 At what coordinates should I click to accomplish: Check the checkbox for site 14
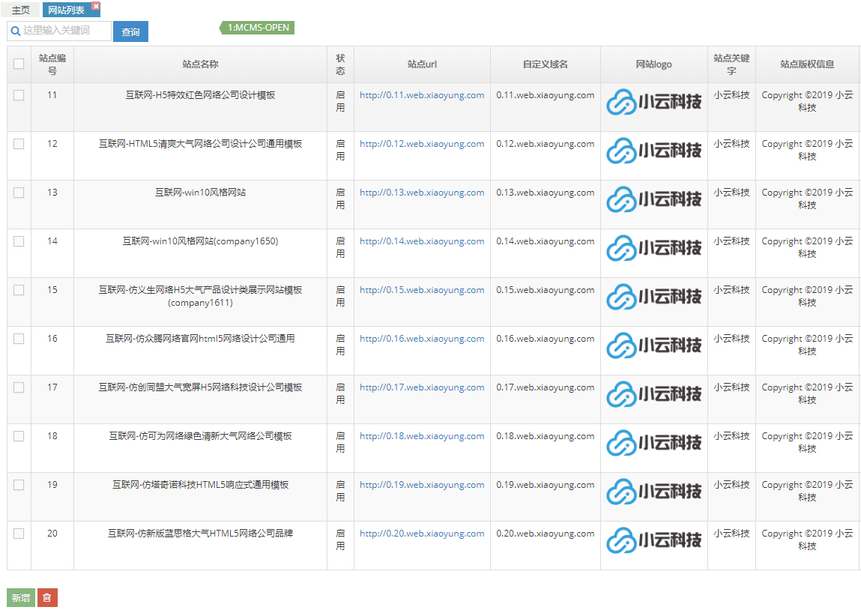tap(19, 241)
